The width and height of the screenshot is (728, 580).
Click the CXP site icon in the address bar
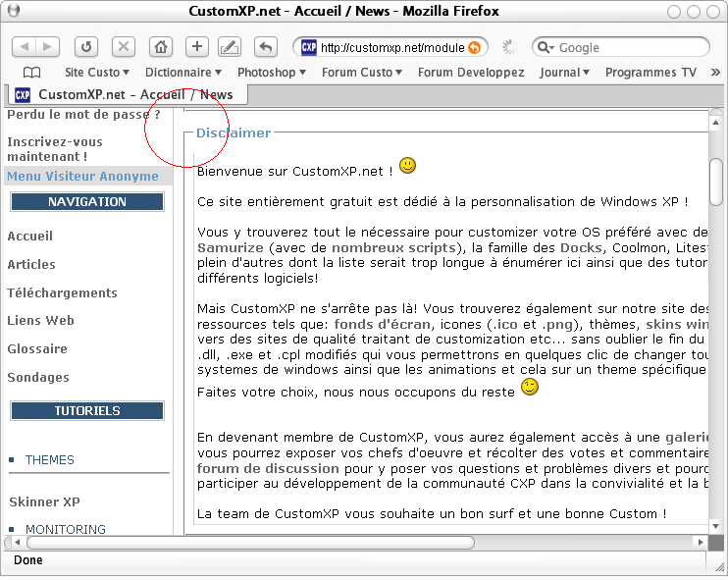(309, 47)
